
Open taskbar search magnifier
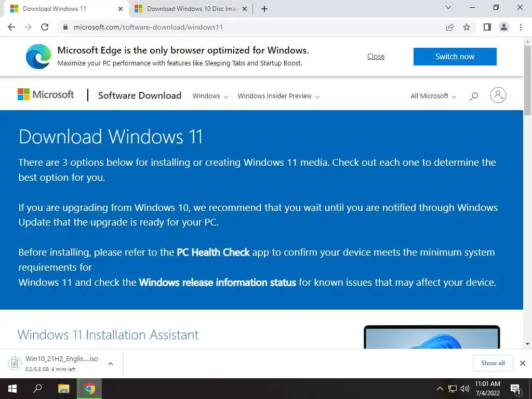coord(37,389)
